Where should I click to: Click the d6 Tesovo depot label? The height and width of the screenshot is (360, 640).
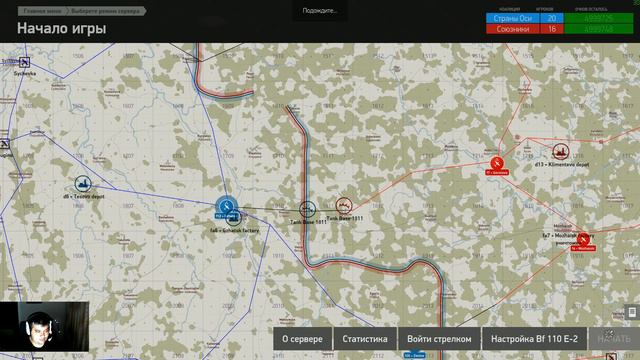click(84, 196)
